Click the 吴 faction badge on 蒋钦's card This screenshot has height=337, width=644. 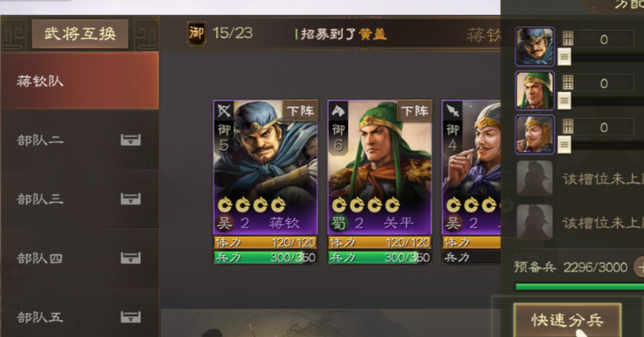[x=225, y=223]
